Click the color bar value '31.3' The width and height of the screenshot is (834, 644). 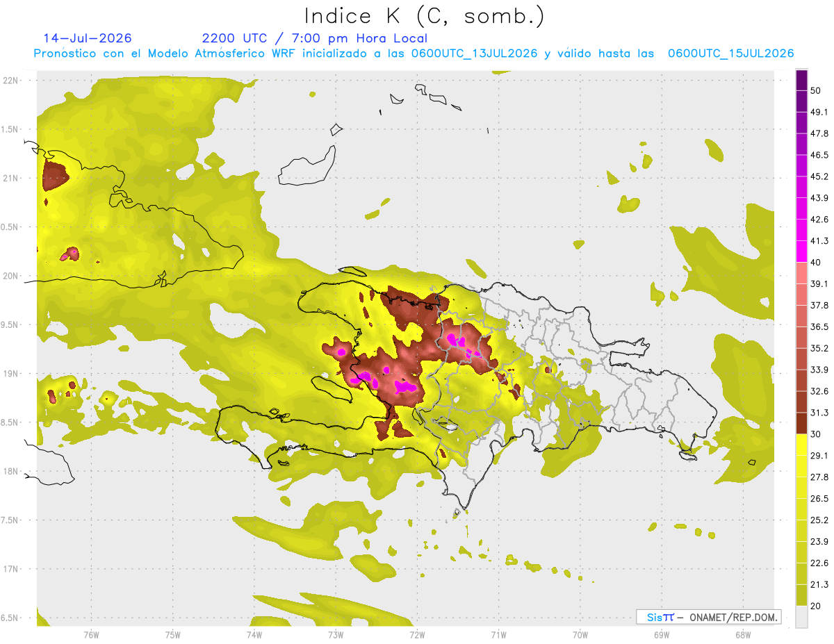click(820, 413)
